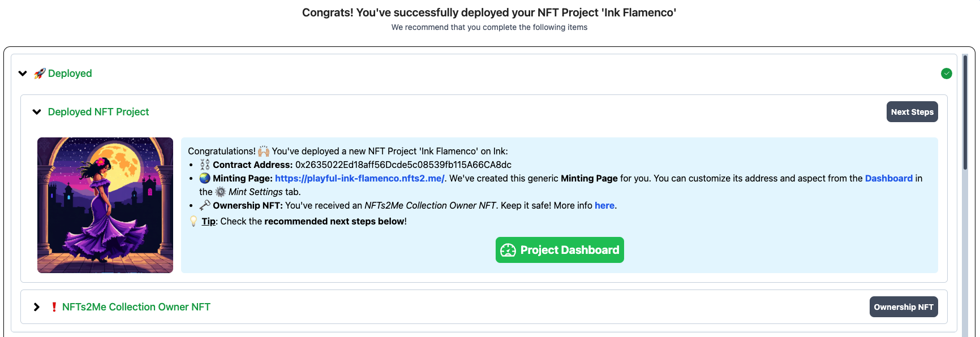980x337 pixels.
Task: Open the playful-ink-flamenco minting page link
Action: coord(359,178)
